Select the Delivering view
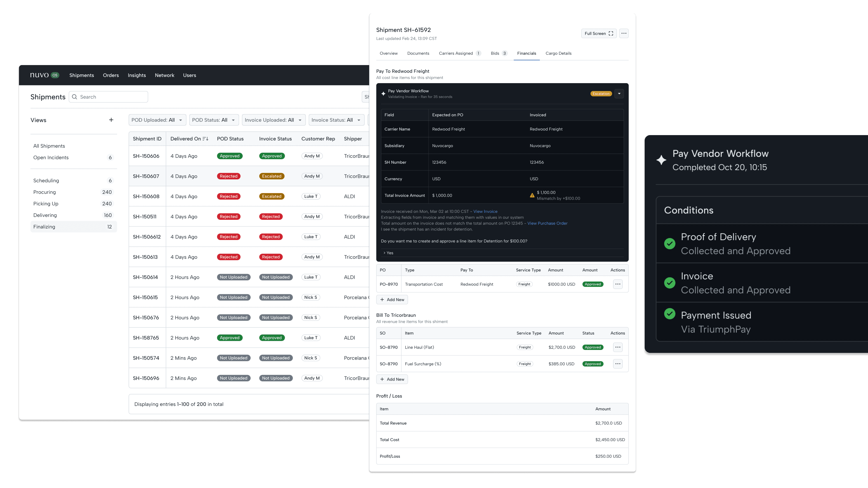 (x=73, y=215)
